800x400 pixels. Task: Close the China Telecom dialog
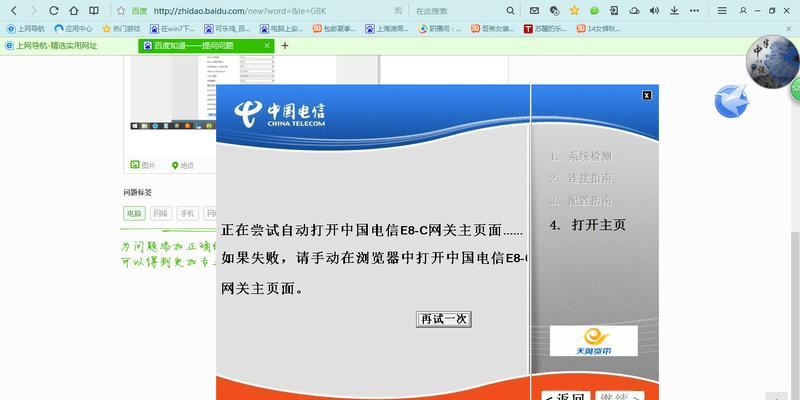(x=646, y=95)
